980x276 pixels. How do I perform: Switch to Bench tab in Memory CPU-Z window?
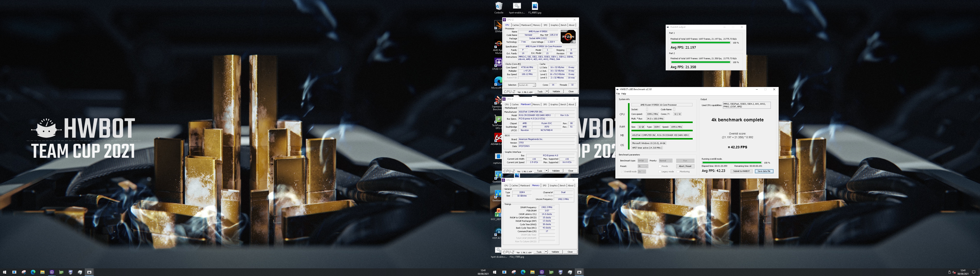click(x=563, y=186)
